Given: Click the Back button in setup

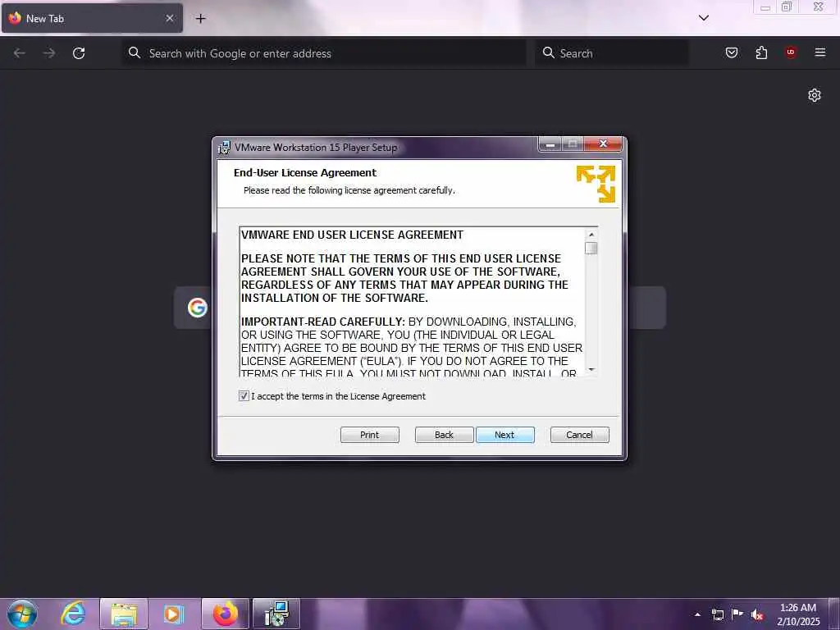Looking at the screenshot, I should click(444, 435).
